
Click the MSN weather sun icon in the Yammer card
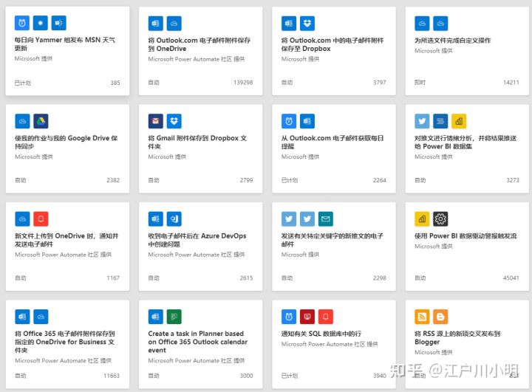click(x=41, y=23)
